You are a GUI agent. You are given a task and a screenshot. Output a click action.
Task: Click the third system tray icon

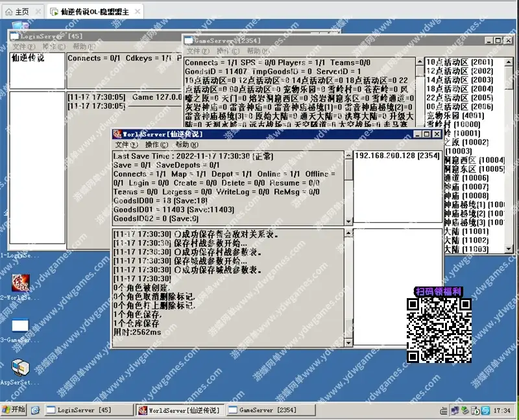pyautogui.click(x=465, y=411)
